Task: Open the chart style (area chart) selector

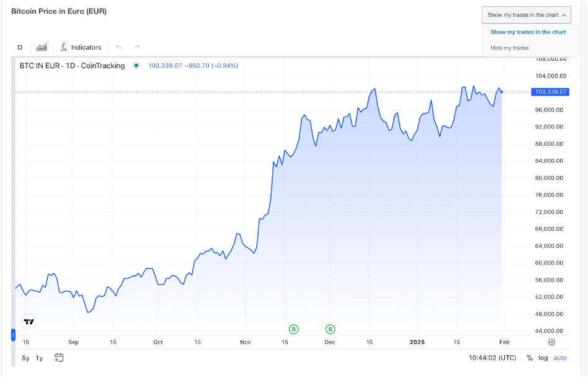Action: point(42,47)
